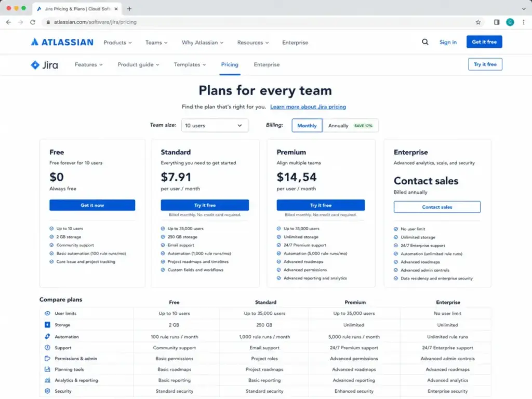Click the User limits eye icon

coord(47,313)
